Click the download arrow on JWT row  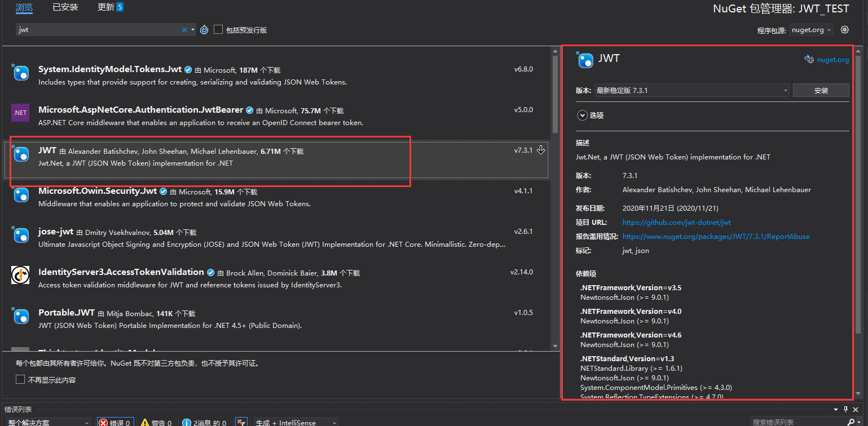click(541, 150)
